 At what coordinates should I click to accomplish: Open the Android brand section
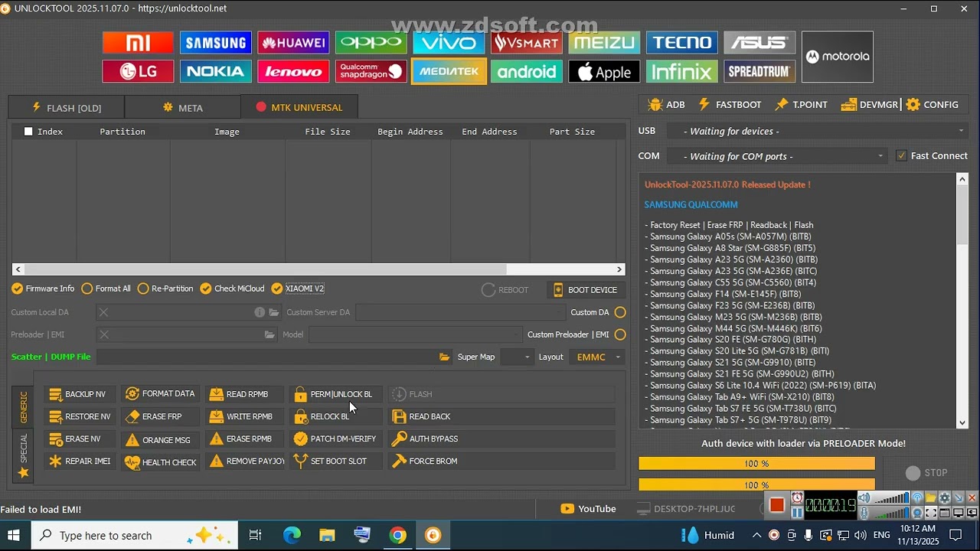(527, 71)
